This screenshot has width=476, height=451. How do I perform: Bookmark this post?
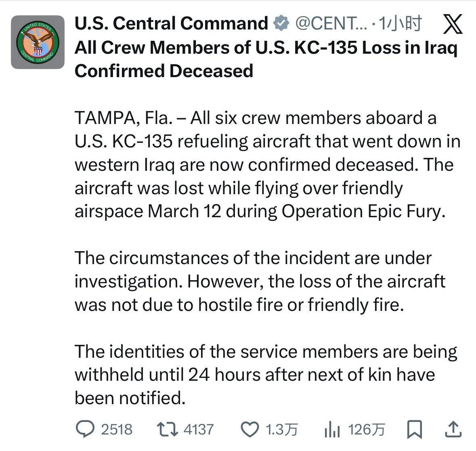(x=414, y=429)
